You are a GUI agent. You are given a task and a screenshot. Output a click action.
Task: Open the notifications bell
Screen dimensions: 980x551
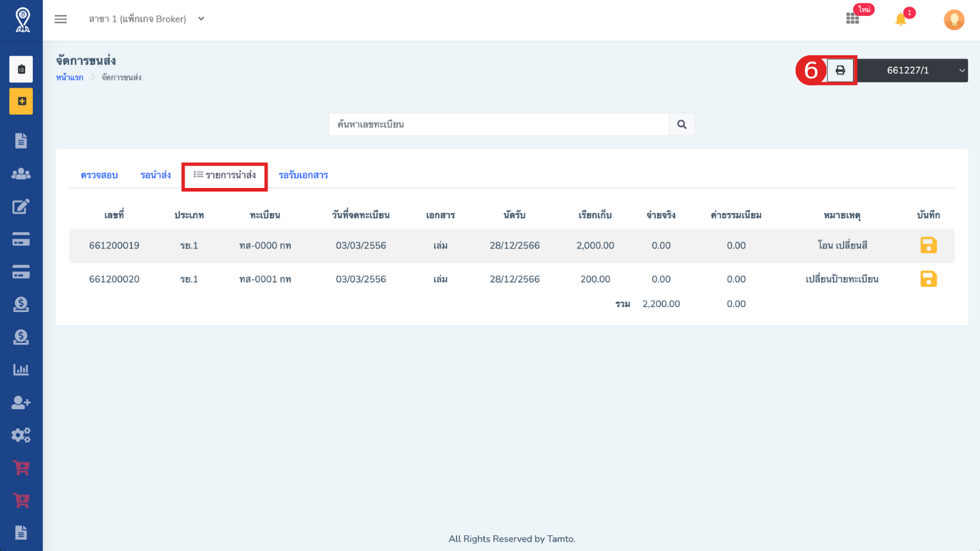coord(901,19)
